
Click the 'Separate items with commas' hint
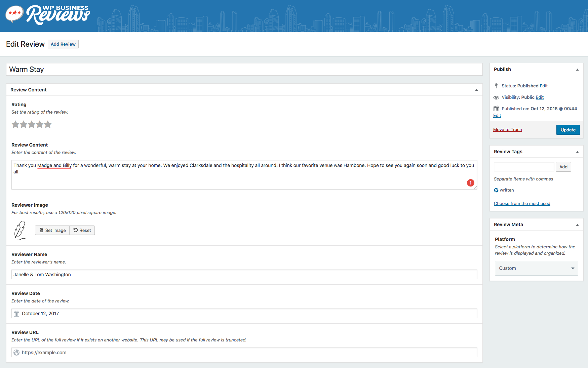(x=523, y=179)
